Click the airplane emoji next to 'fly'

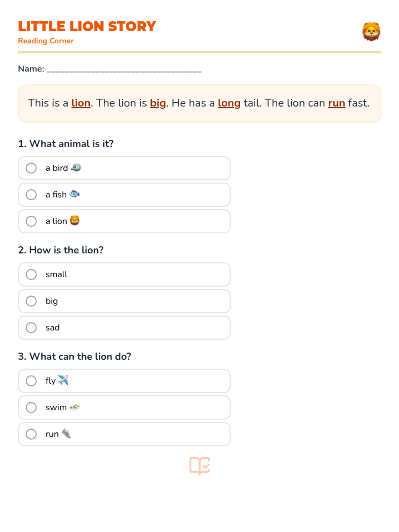tap(63, 380)
